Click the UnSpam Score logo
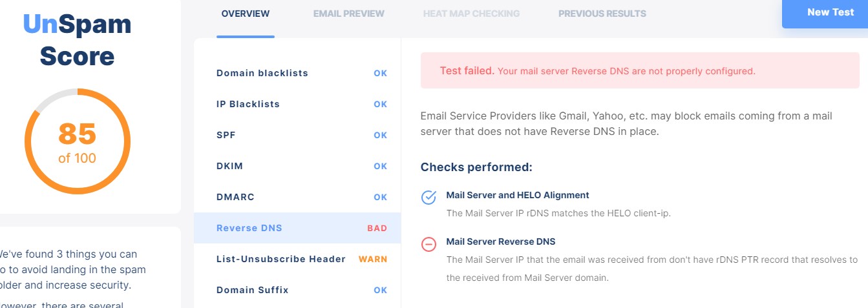Screen dimensions: 868x308 coord(77,40)
